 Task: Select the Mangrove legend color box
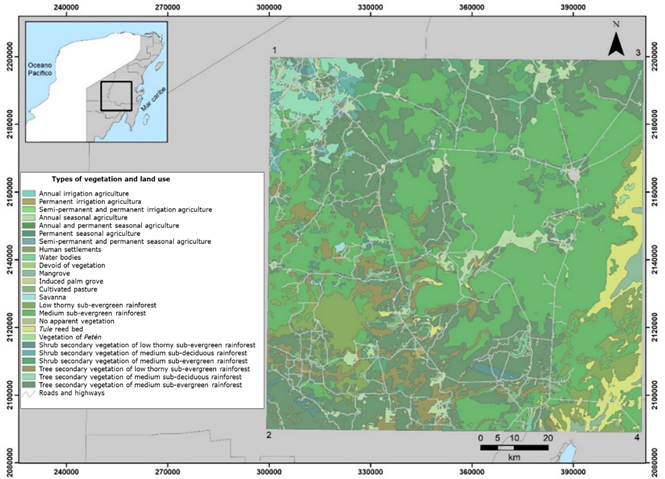pyautogui.click(x=30, y=274)
